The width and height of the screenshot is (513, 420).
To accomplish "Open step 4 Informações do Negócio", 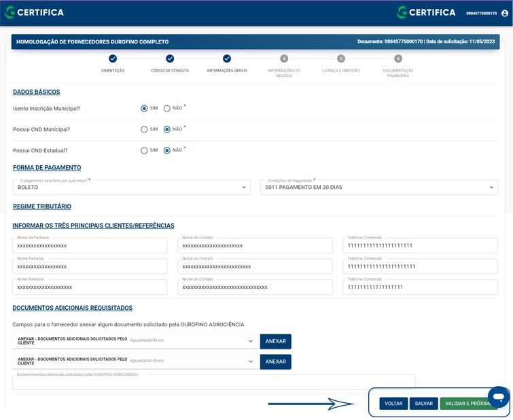I will (284, 59).
